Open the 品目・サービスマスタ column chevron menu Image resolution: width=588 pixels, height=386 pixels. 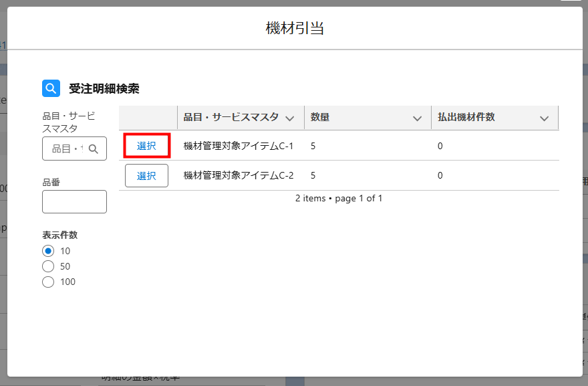click(x=289, y=118)
